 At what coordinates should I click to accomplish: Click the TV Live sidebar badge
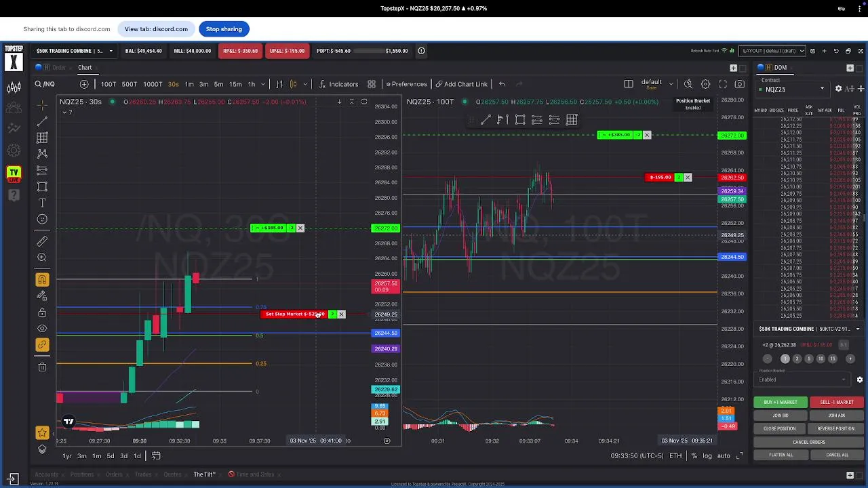coord(14,174)
